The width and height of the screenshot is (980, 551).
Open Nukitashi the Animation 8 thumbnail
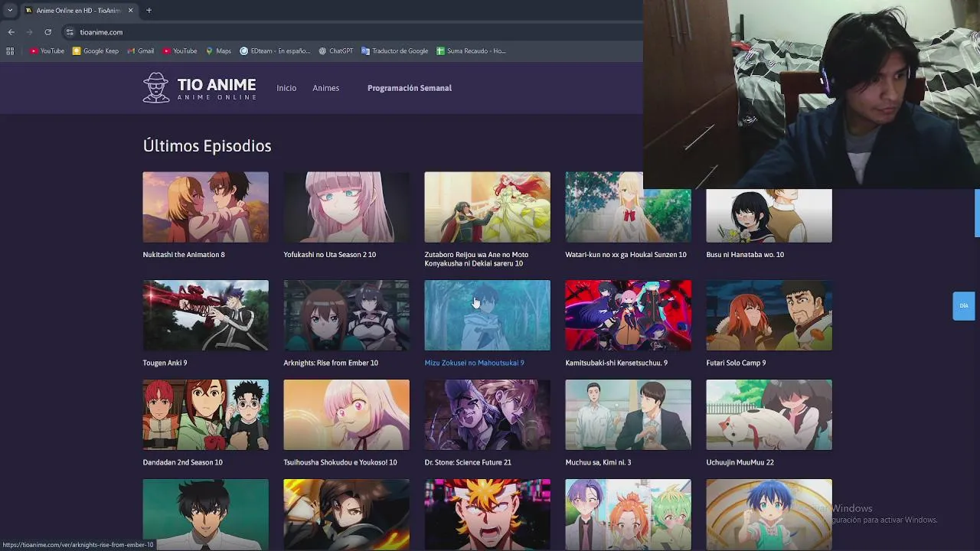[x=205, y=207]
